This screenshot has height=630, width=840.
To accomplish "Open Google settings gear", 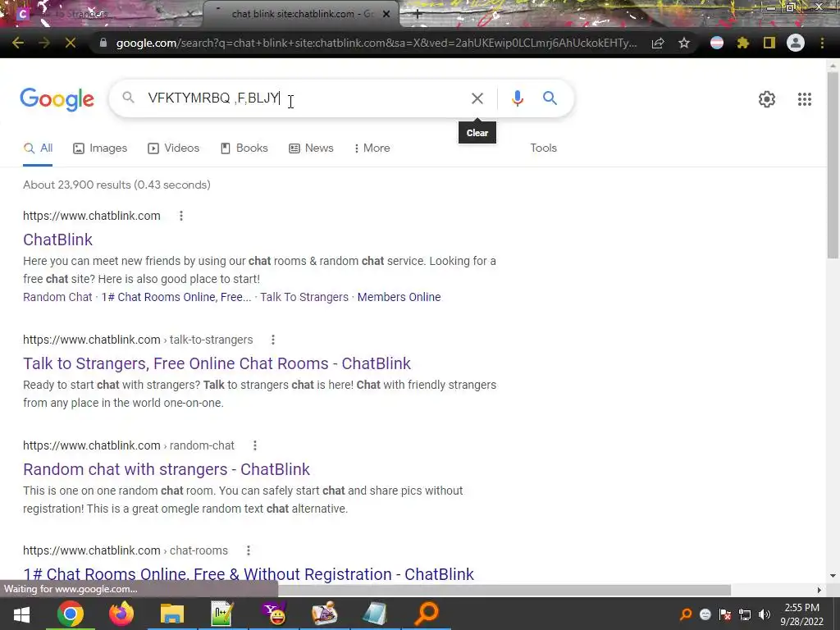I will coord(767,99).
